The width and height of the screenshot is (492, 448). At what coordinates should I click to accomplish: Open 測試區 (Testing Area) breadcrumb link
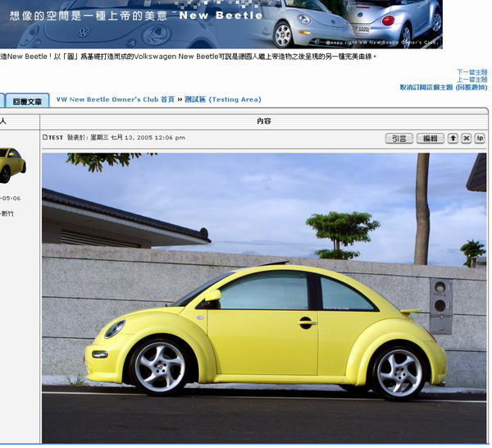click(222, 99)
